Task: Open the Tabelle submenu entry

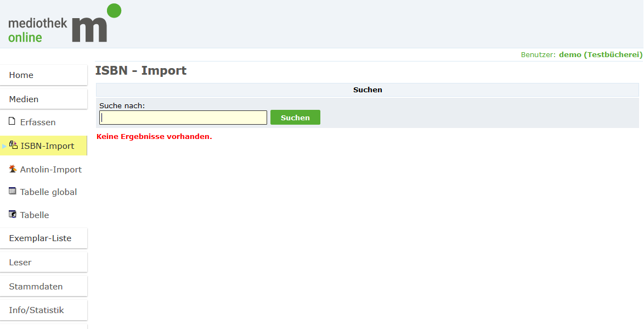Action: point(35,215)
